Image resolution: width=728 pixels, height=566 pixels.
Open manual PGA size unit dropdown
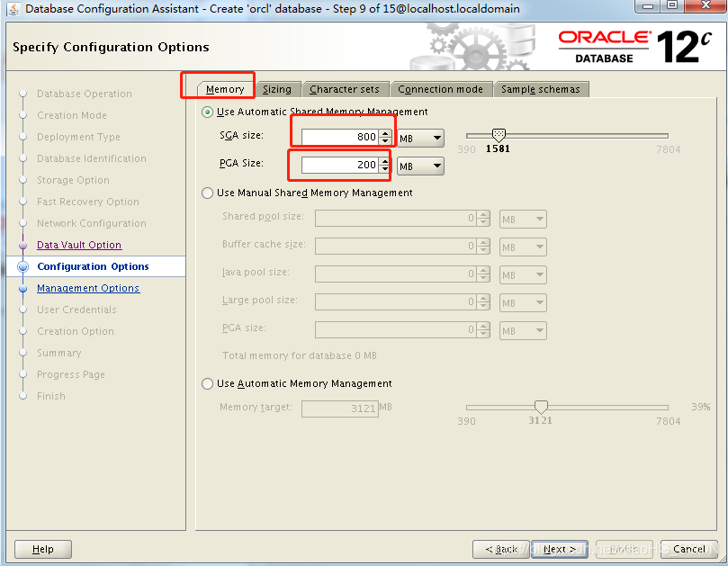click(523, 330)
